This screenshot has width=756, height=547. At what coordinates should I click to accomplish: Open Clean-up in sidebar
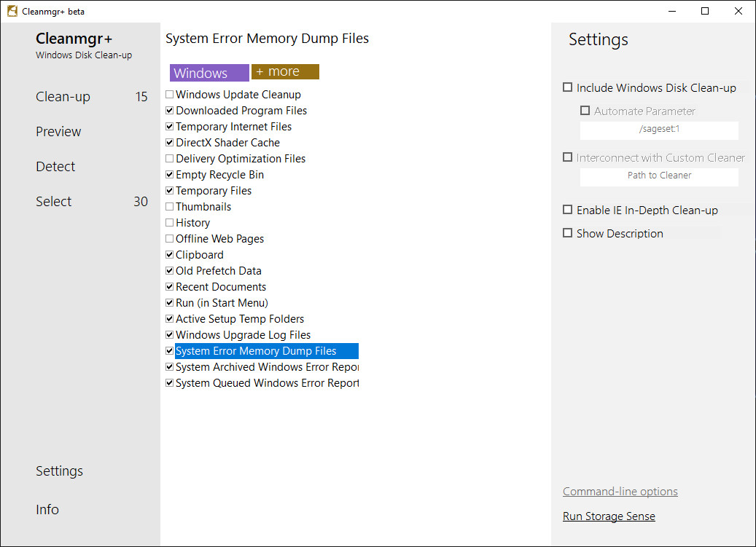pos(63,97)
